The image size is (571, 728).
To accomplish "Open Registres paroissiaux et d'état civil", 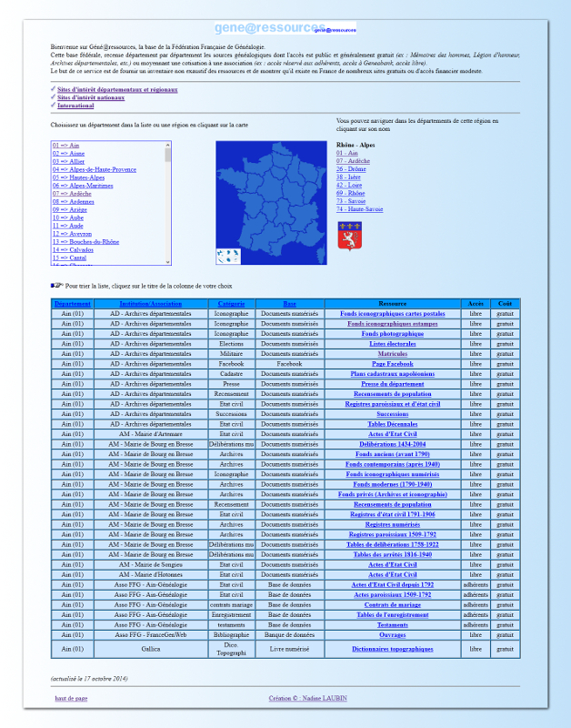I will [393, 404].
